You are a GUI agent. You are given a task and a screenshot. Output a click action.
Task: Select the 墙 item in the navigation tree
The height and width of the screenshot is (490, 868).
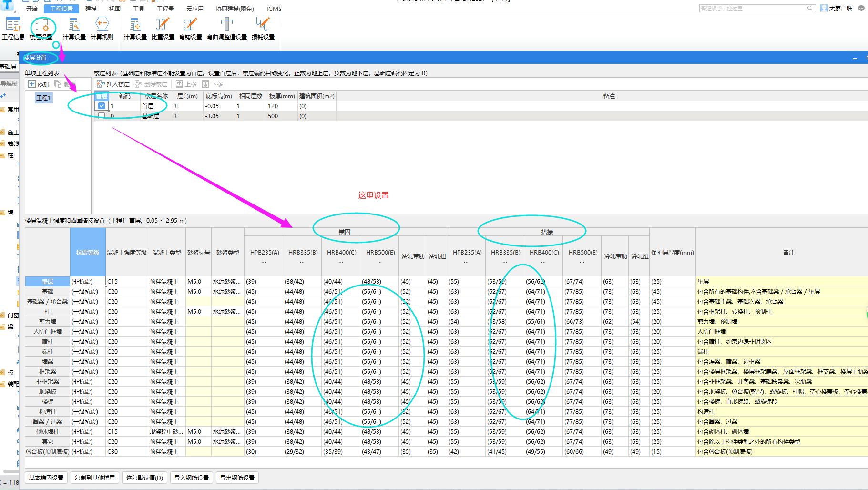click(10, 212)
